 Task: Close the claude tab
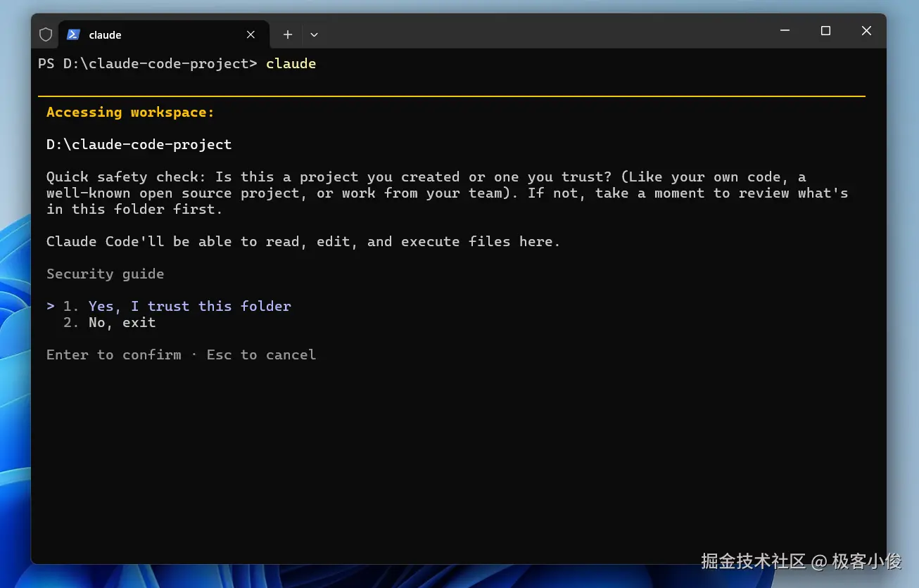click(251, 34)
